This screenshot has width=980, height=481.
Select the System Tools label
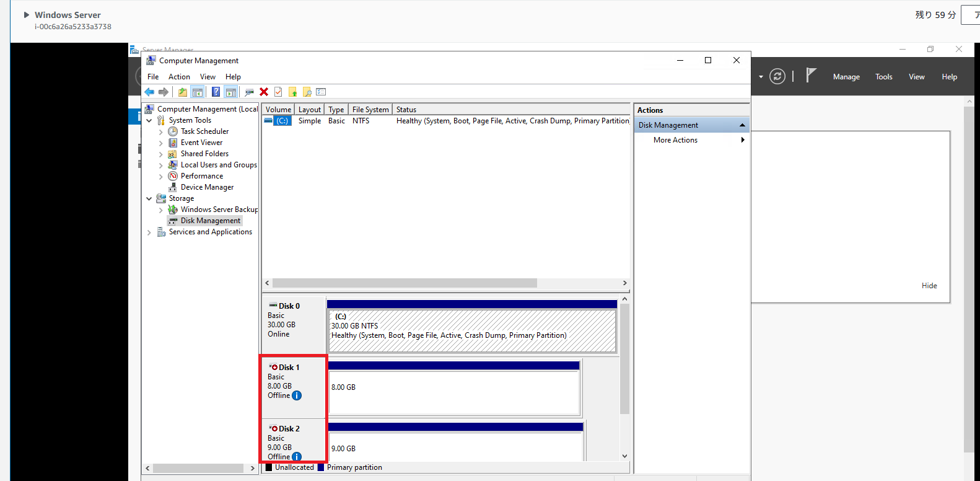tap(190, 120)
